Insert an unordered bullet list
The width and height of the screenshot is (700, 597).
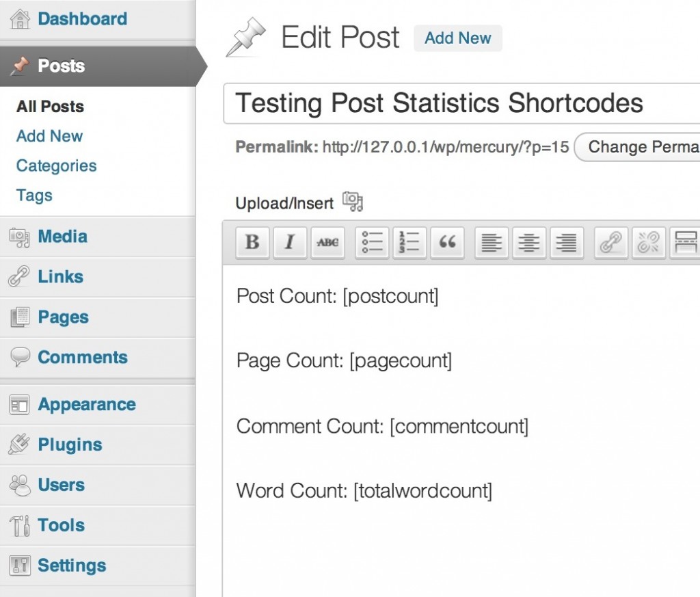(373, 242)
